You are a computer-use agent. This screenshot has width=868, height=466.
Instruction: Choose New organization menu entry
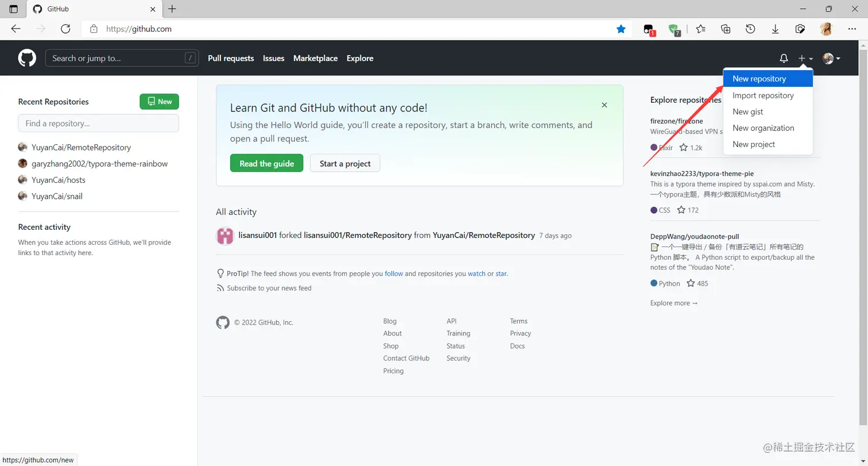tap(768, 128)
